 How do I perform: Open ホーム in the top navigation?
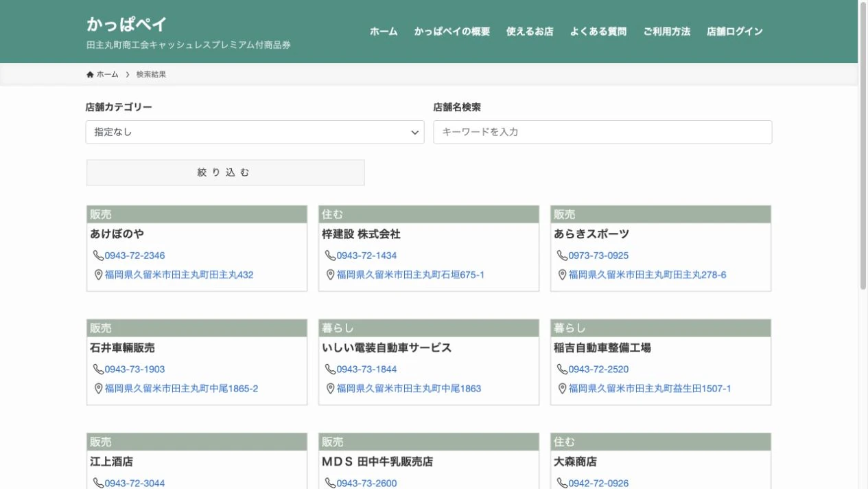(384, 32)
